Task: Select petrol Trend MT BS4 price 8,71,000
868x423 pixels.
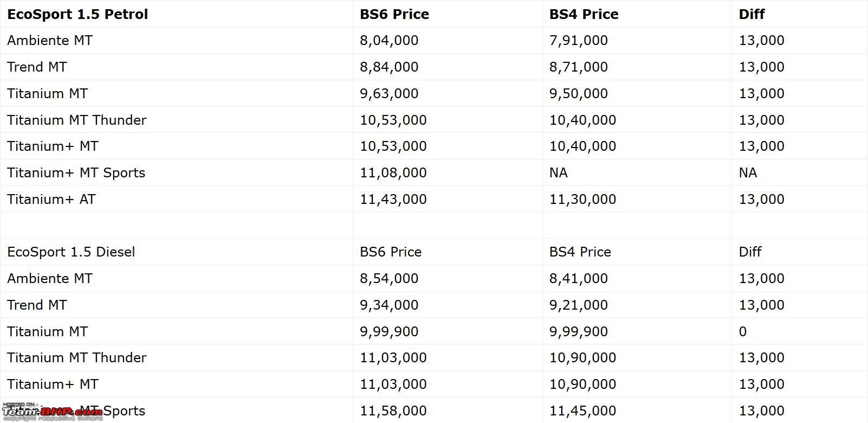Action: 578,67
